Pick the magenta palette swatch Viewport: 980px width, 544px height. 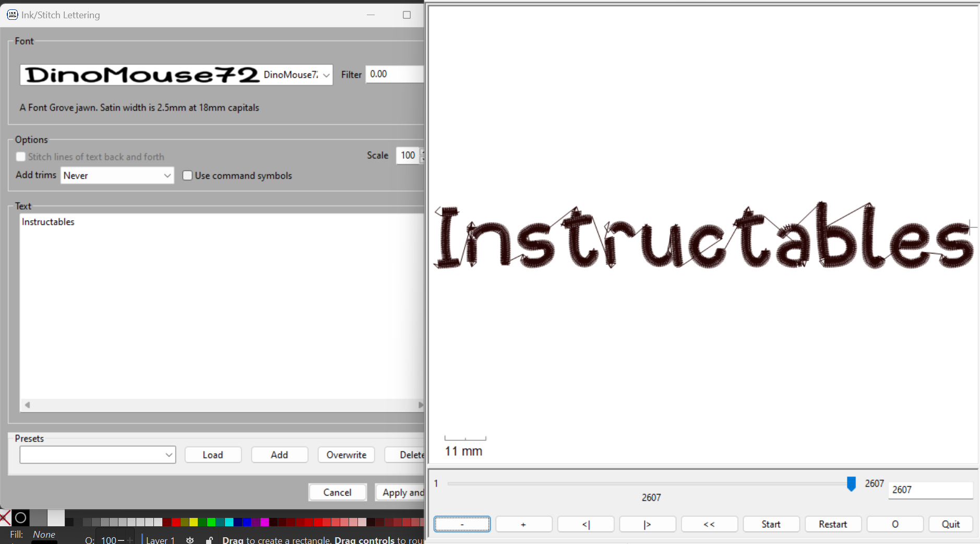click(x=265, y=522)
